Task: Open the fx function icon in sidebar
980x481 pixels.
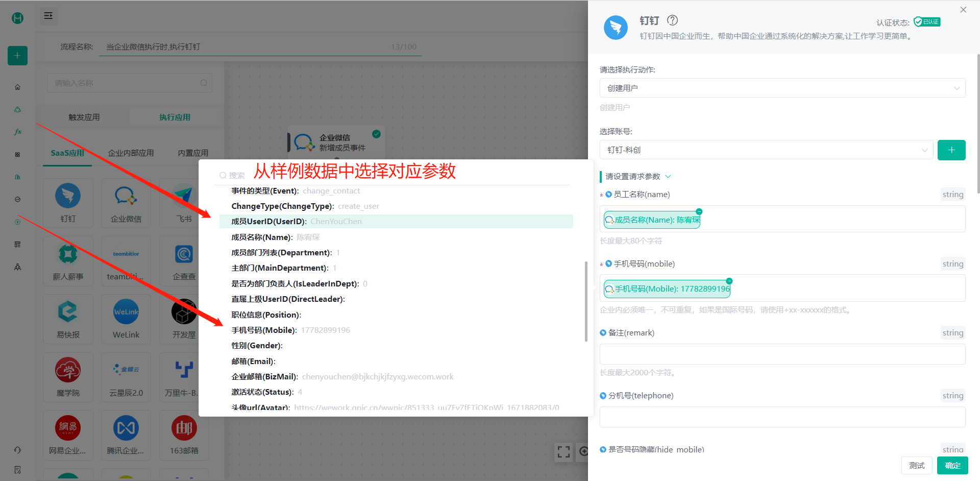Action: pyautogui.click(x=17, y=132)
